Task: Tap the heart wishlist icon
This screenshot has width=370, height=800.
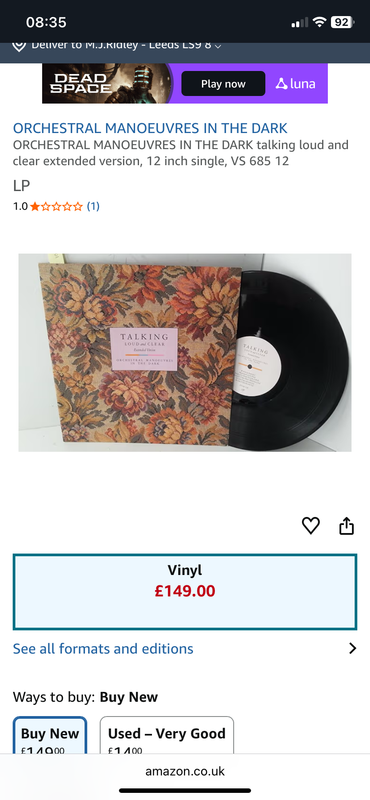Action: [310, 526]
